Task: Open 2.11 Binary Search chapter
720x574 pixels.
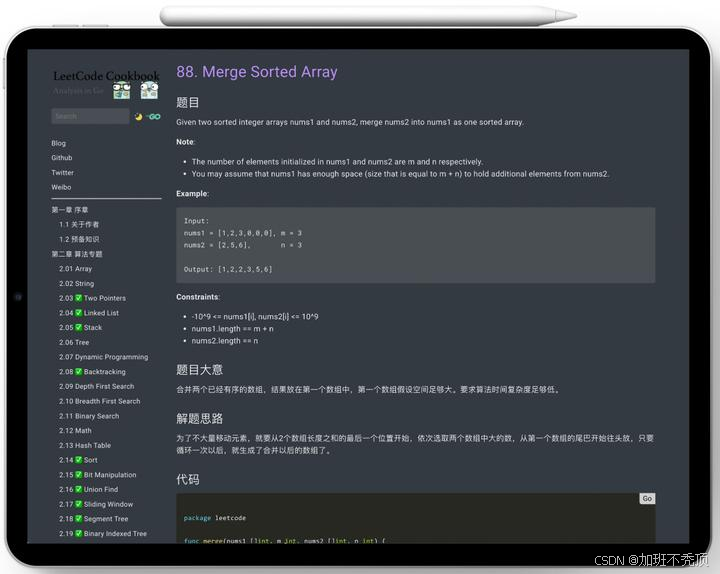Action: [x=89, y=416]
